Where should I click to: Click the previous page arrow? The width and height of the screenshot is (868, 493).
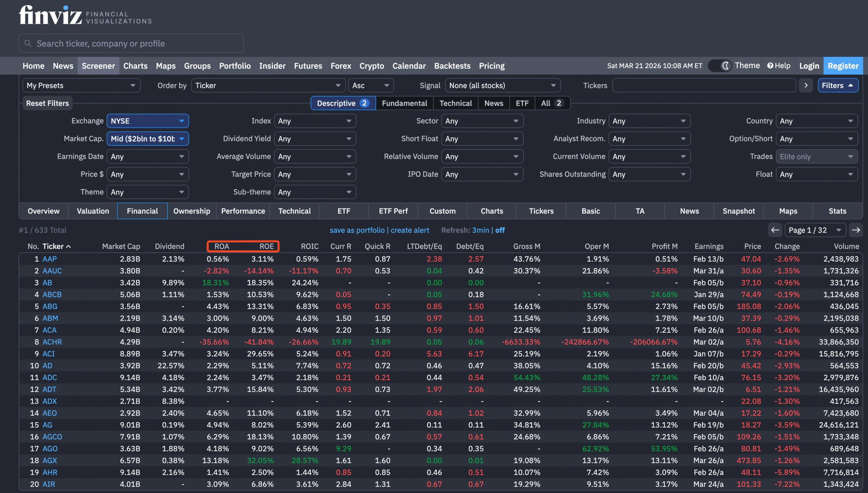[775, 230]
